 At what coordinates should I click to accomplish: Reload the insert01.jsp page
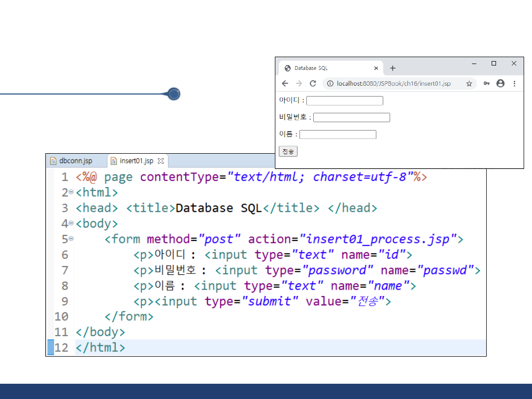312,84
